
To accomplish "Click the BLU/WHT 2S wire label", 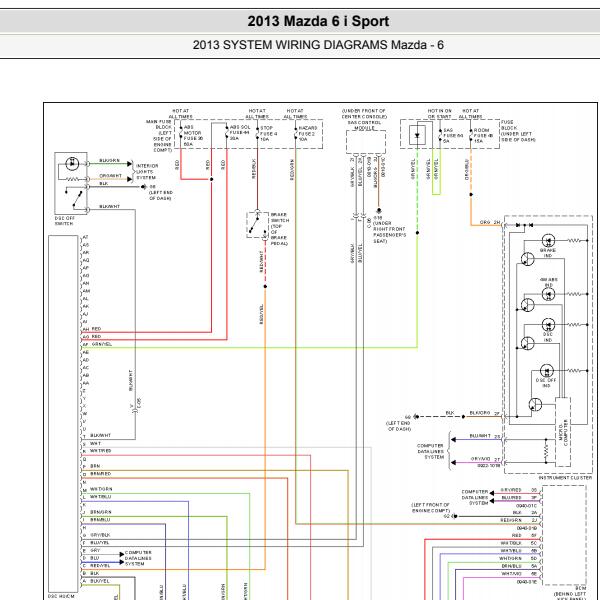I will coord(484,436).
